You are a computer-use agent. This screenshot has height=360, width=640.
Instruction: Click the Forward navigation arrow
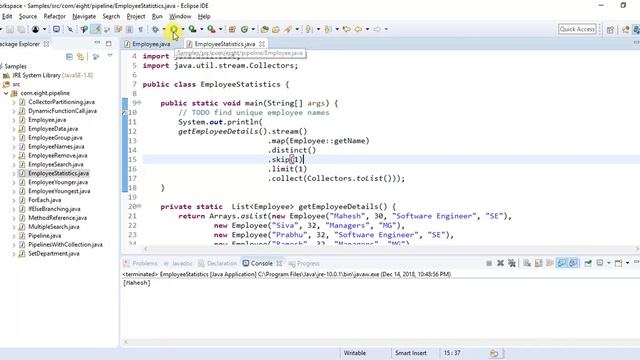[377, 29]
